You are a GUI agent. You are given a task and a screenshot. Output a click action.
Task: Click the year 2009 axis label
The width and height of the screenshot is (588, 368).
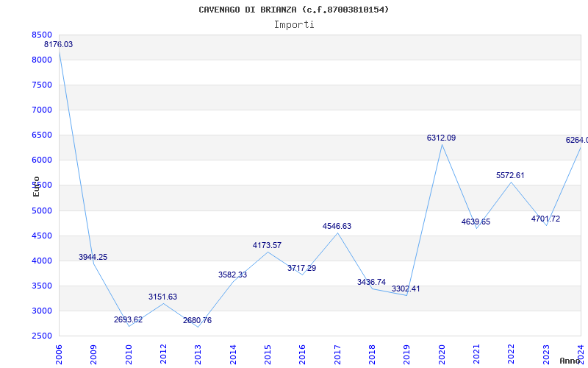(x=93, y=355)
